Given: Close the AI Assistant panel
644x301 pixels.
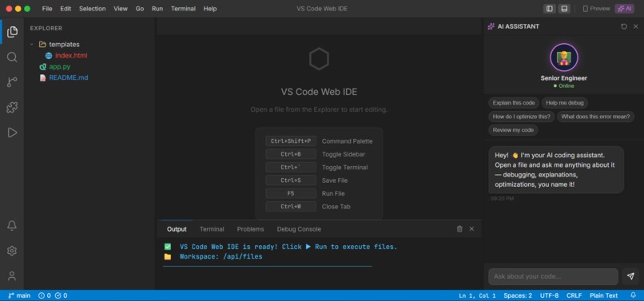Looking at the screenshot, I should (x=636, y=26).
